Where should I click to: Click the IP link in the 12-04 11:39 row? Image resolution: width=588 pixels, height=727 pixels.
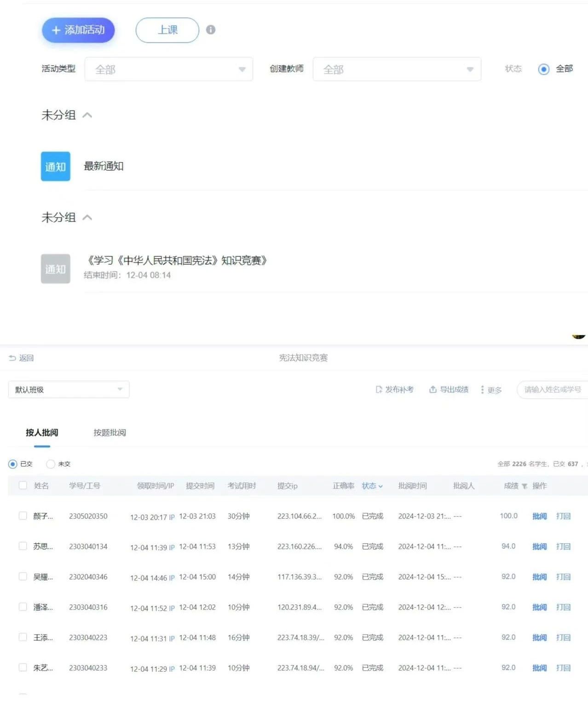point(172,547)
